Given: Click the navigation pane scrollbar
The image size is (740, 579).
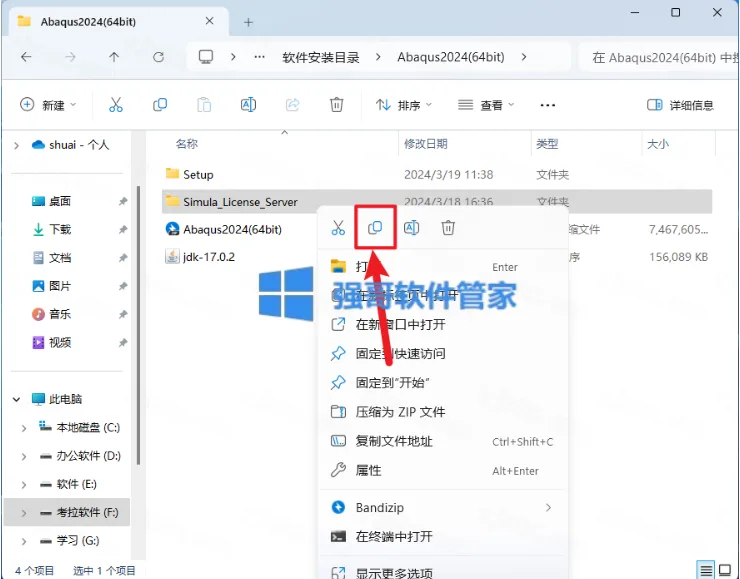Looking at the screenshot, I should (x=138, y=326).
